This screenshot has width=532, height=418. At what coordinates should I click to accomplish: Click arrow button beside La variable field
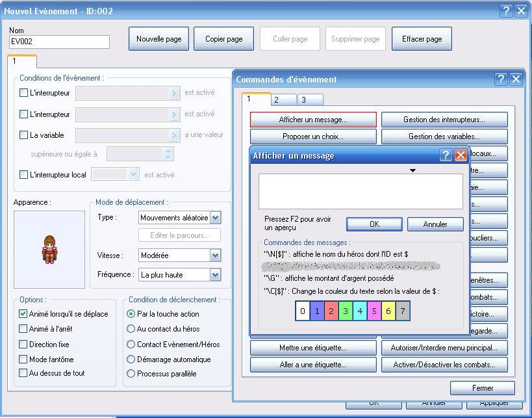(x=173, y=136)
